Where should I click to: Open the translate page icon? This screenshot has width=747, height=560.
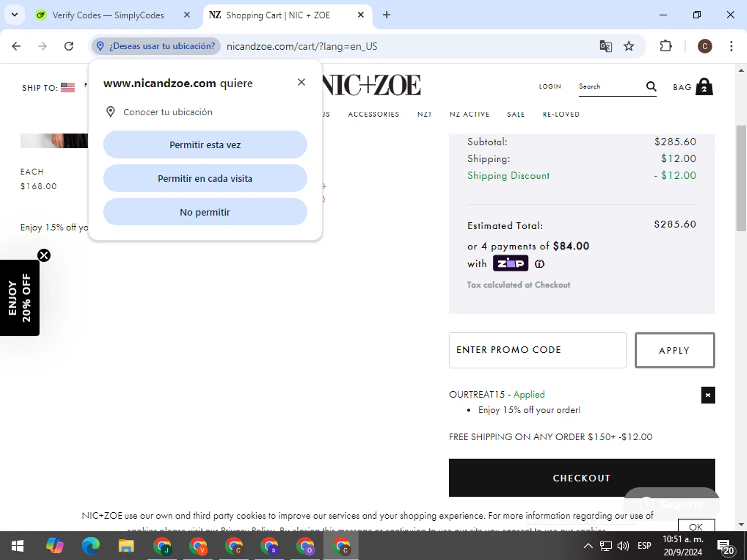(606, 46)
